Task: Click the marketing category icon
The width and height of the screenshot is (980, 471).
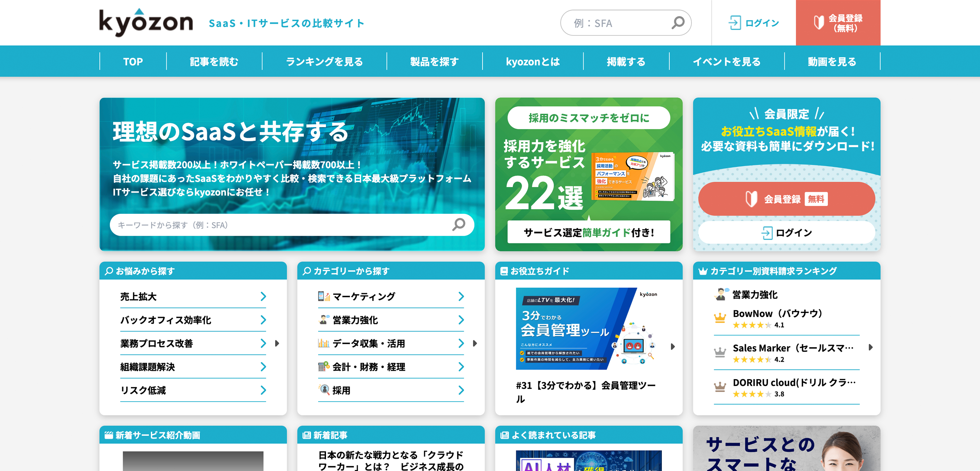Action: 324,296
